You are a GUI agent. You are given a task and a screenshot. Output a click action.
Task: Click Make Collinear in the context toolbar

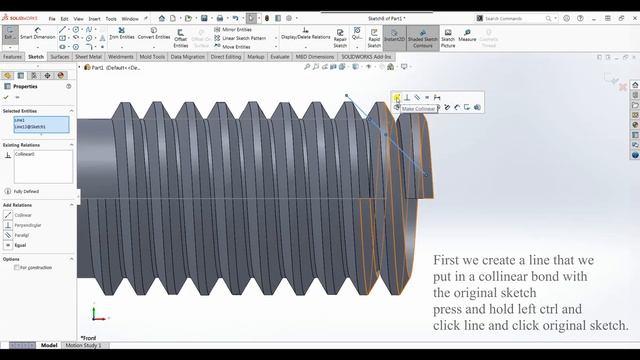click(397, 98)
